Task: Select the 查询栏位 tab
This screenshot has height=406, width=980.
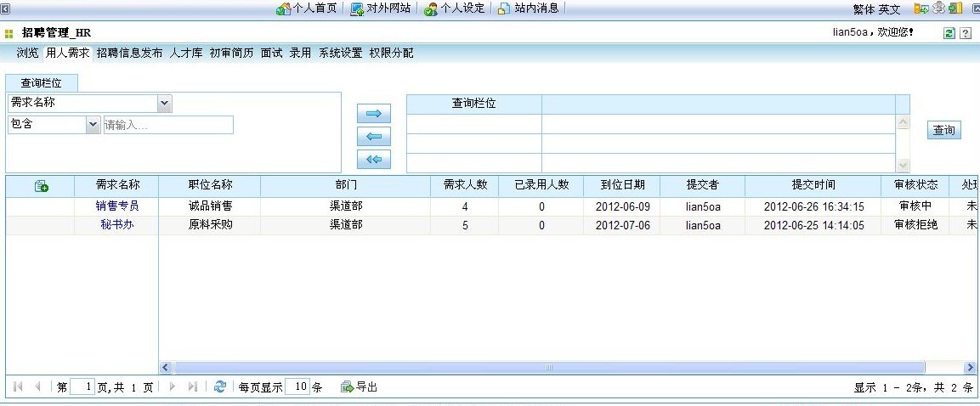Action: pyautogui.click(x=41, y=83)
